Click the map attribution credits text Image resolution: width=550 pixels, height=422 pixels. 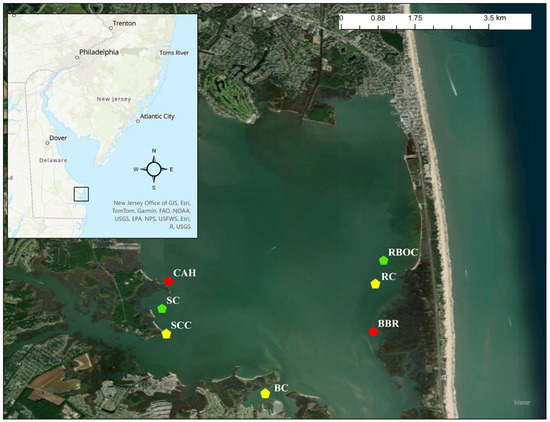[x=152, y=215]
